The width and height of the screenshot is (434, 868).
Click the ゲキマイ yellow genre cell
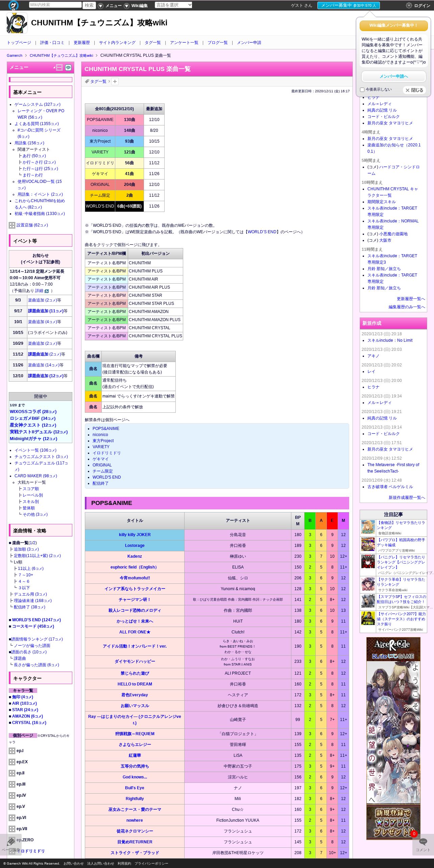tap(100, 174)
